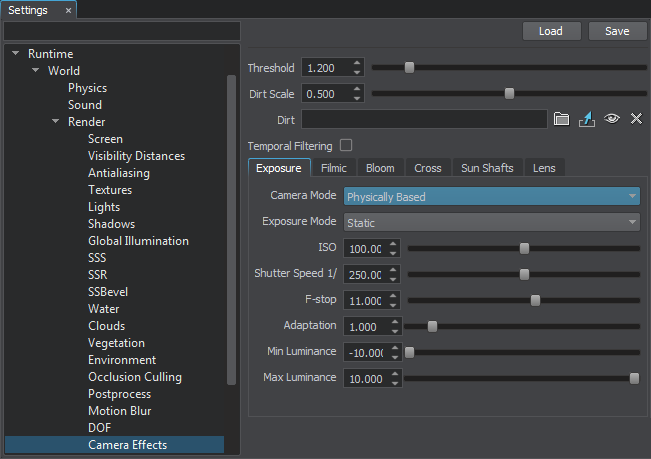Click the Dirt texture export arrow icon
The width and height of the screenshot is (651, 459).
tap(587, 119)
